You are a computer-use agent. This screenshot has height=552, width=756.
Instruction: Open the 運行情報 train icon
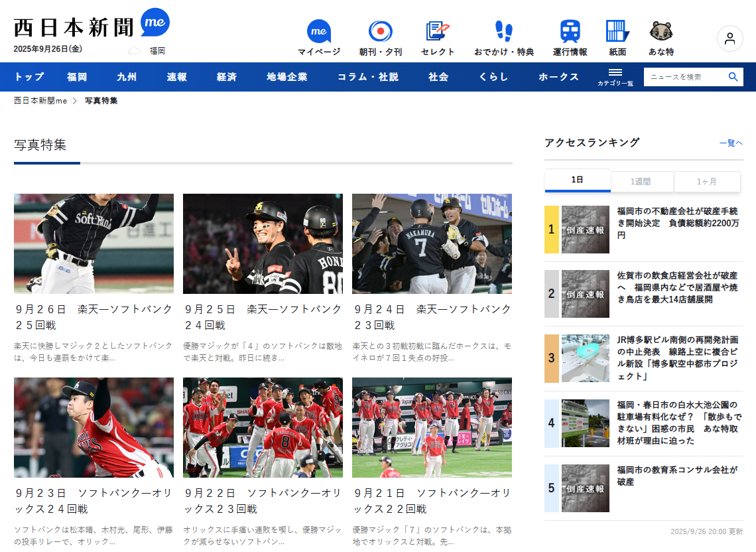pyautogui.click(x=570, y=32)
